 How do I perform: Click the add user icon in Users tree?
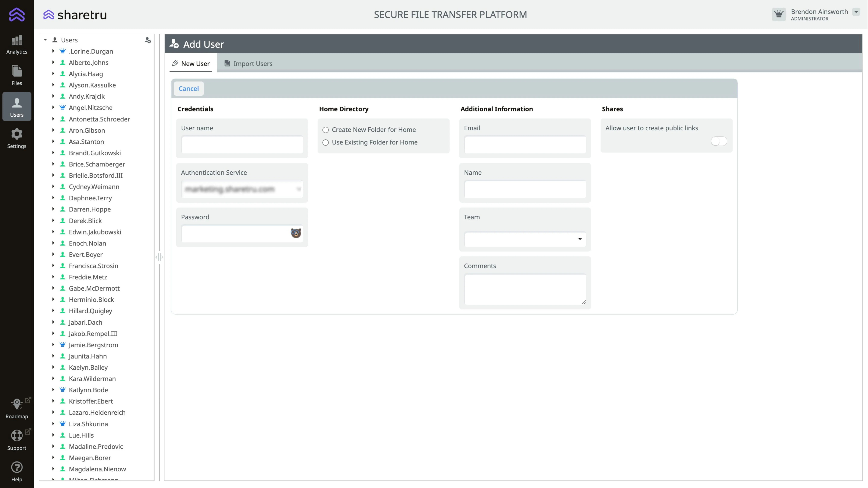[148, 40]
